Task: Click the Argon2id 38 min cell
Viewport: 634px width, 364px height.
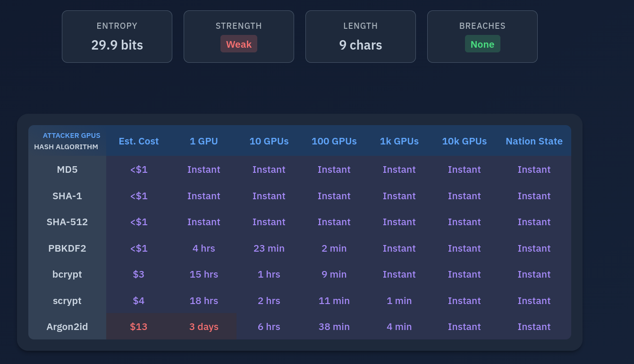Action: [x=334, y=327]
